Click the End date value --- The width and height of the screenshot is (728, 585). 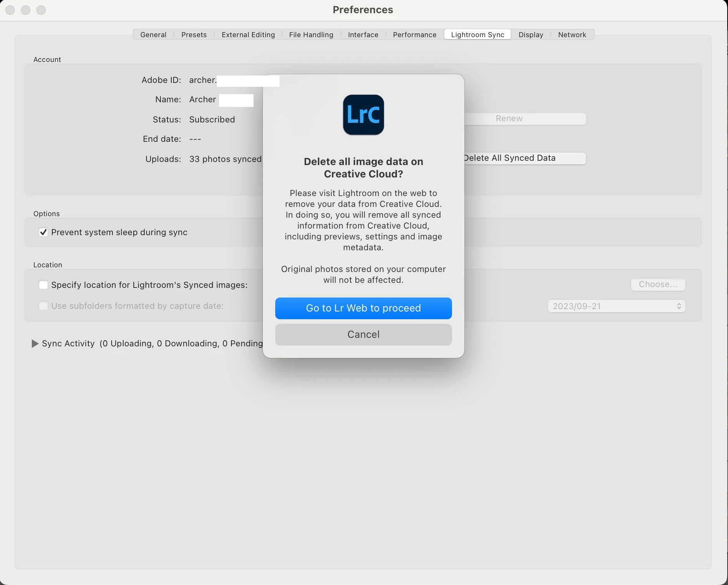[195, 139]
